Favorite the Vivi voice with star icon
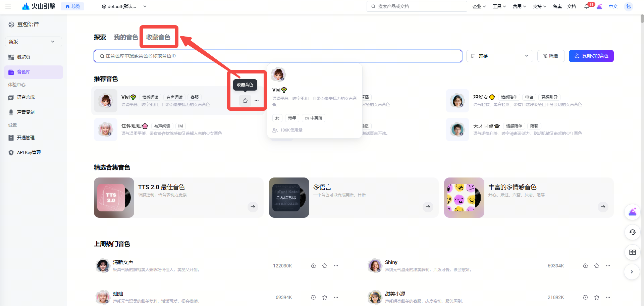 pyautogui.click(x=245, y=101)
